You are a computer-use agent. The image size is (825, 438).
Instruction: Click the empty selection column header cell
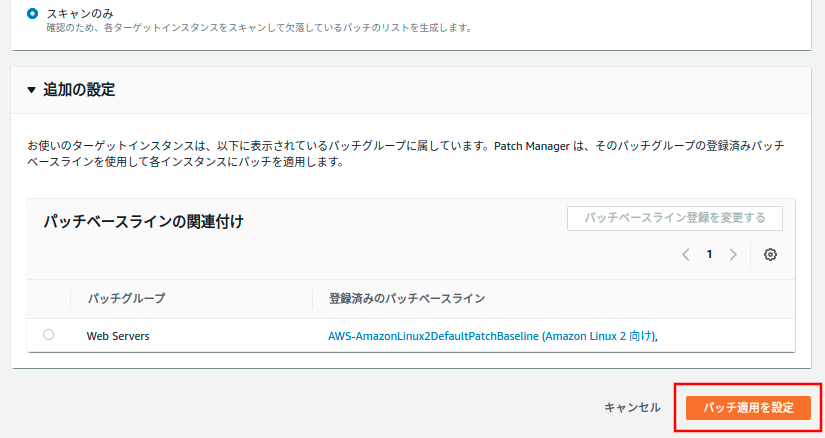tap(48, 298)
